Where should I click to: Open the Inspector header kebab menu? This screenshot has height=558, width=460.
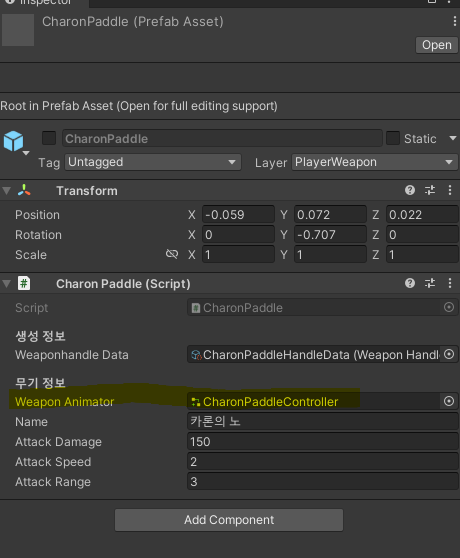point(454,21)
